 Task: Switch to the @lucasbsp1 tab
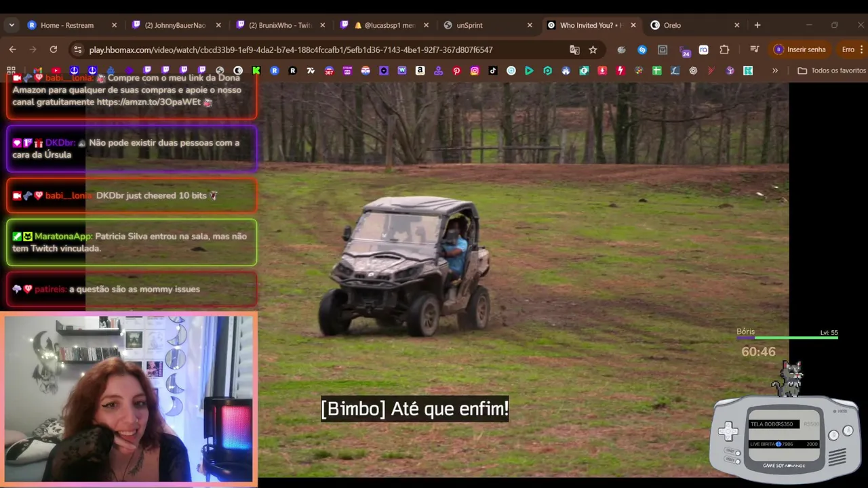pos(384,25)
